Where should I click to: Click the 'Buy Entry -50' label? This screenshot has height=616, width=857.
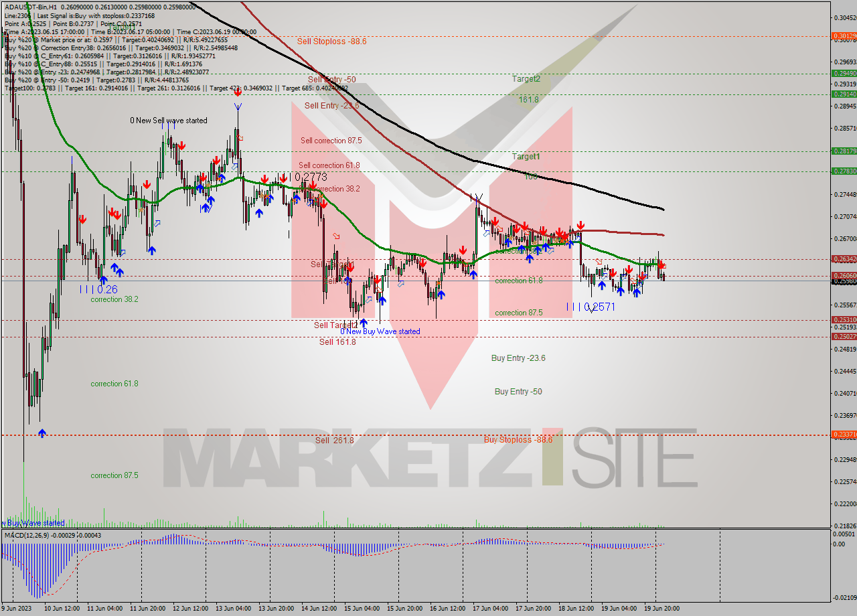point(518,392)
